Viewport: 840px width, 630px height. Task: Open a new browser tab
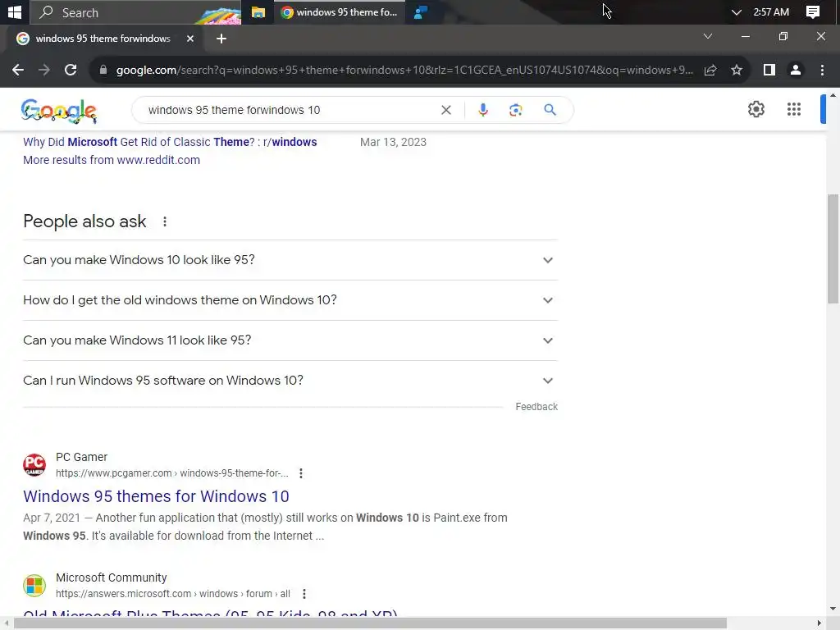point(221,39)
